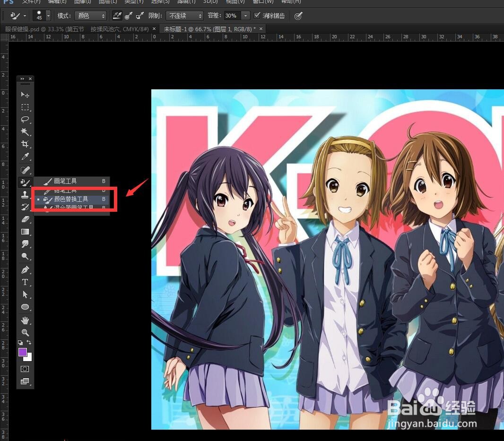The height and width of the screenshot is (441, 504).
Task: Reset default foreground and background colors
Action: coord(21,343)
